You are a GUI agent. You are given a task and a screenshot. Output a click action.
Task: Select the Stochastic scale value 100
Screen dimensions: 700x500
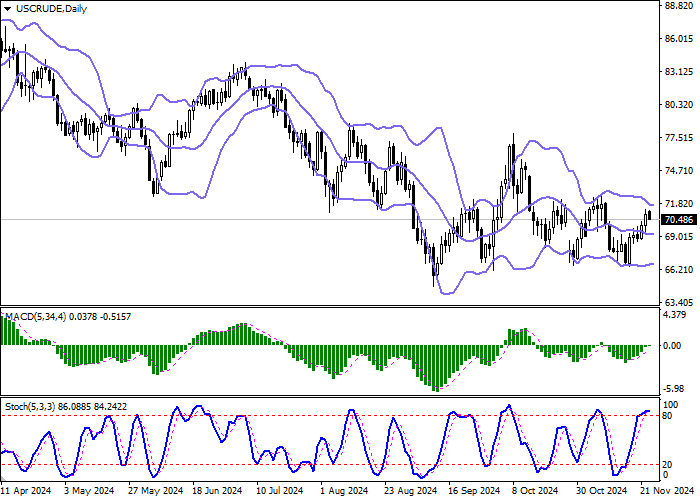[x=671, y=405]
